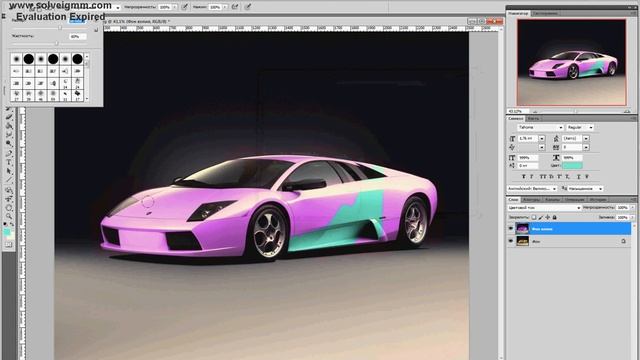The image size is (640, 360).
Task: Toggle subscript text style
Action: [x=567, y=177]
